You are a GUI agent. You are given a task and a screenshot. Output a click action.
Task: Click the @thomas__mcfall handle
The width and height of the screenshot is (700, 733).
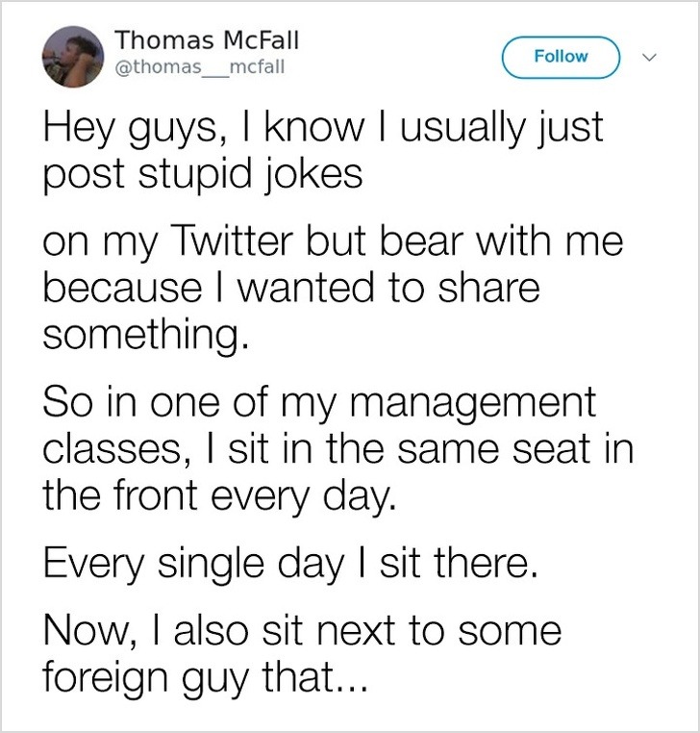pyautogui.click(x=200, y=67)
